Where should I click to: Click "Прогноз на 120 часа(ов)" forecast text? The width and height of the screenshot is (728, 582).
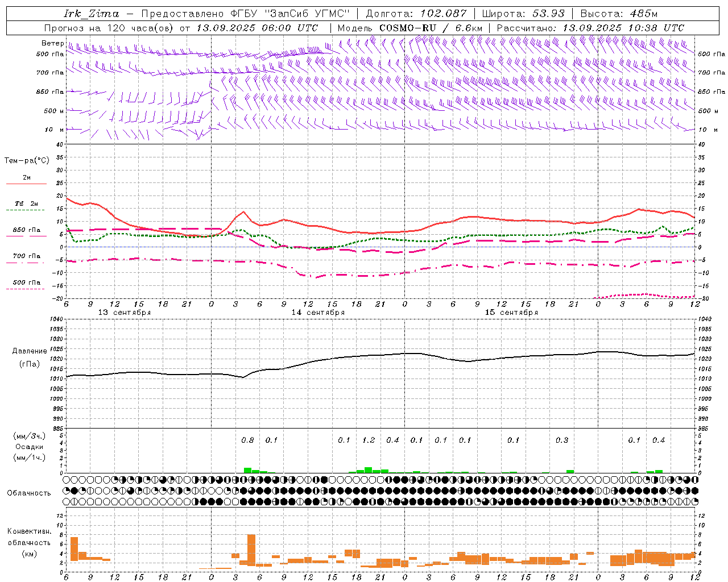tap(109, 28)
